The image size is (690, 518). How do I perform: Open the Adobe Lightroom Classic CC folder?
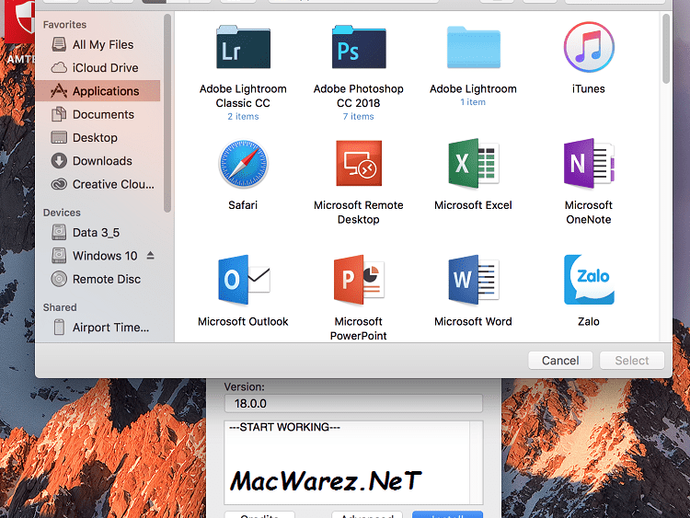(x=243, y=47)
